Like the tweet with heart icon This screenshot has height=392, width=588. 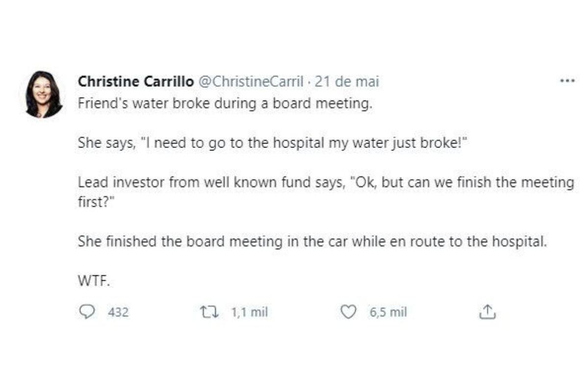348,312
